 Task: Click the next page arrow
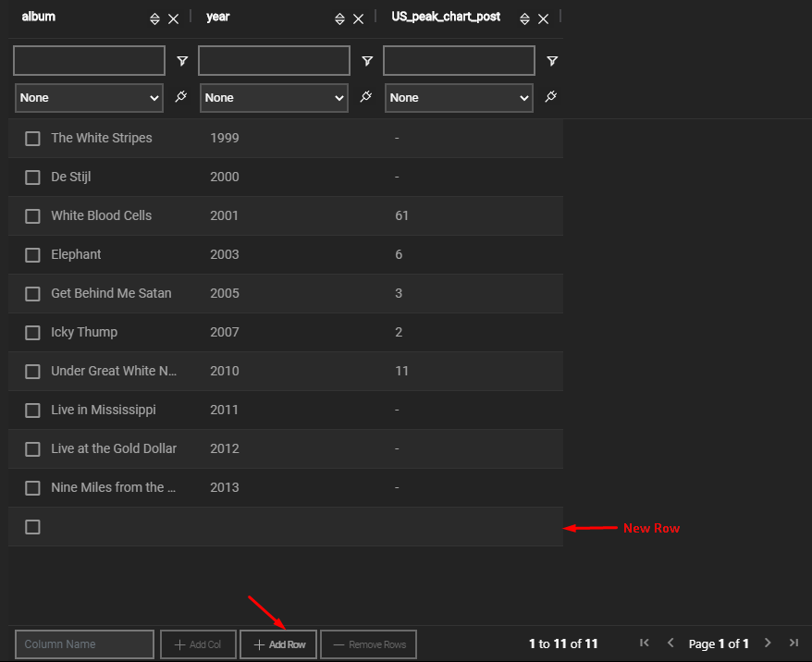(768, 643)
